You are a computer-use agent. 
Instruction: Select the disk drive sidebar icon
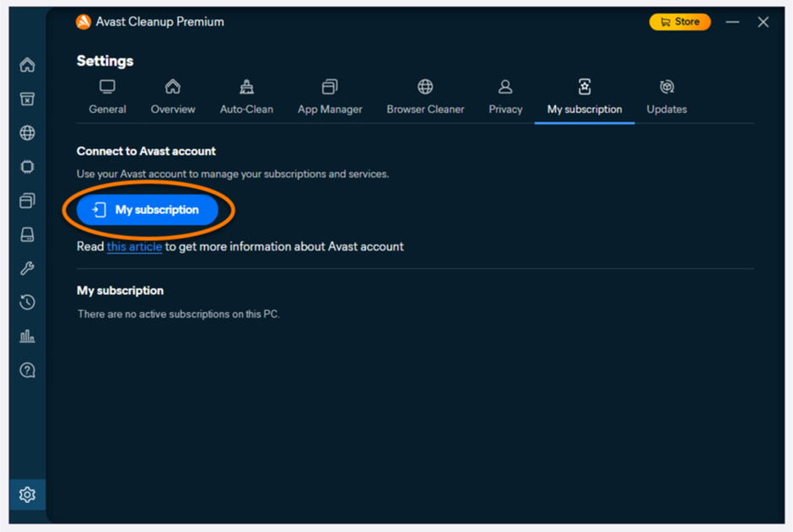click(x=27, y=235)
